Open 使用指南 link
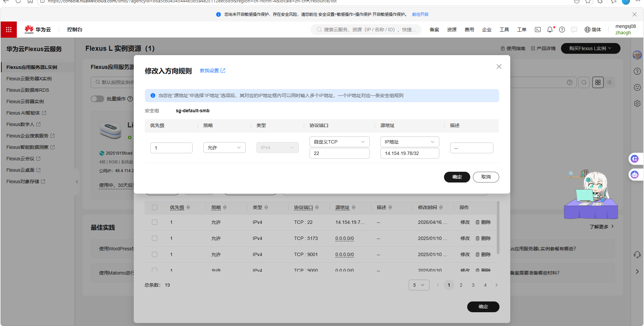Screen dimensions: 644x326 tap(513, 48)
